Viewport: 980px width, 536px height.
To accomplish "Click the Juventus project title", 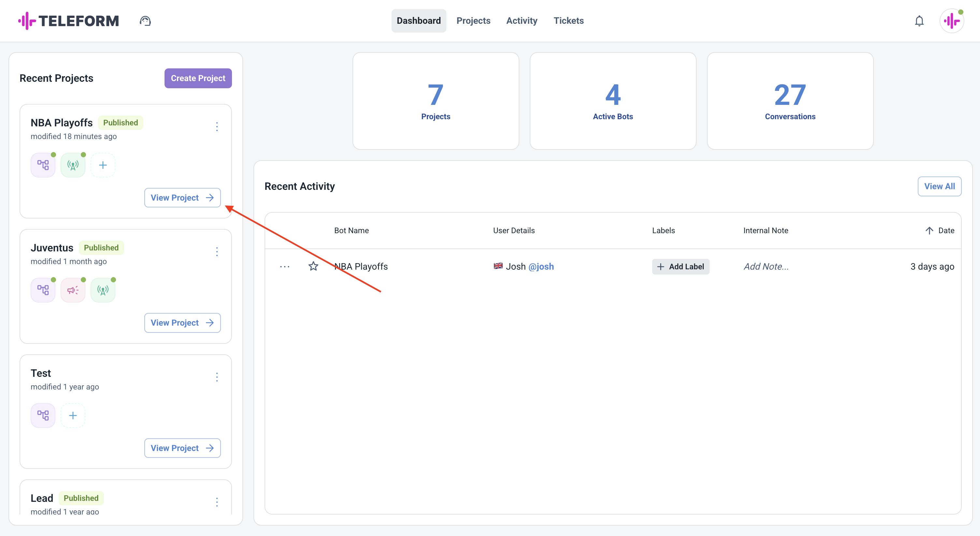I will pyautogui.click(x=52, y=248).
